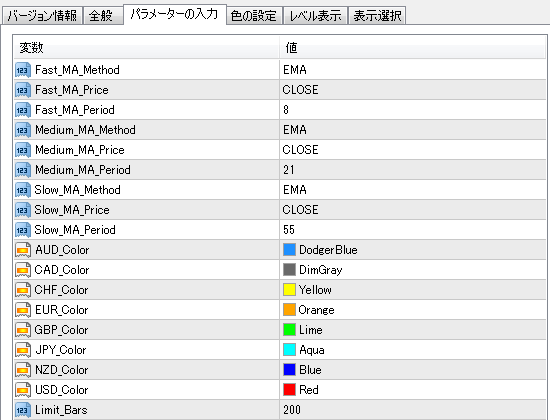The image size is (550, 420).
Task: Click the CHF_Color parameter icon
Action: 23,290
